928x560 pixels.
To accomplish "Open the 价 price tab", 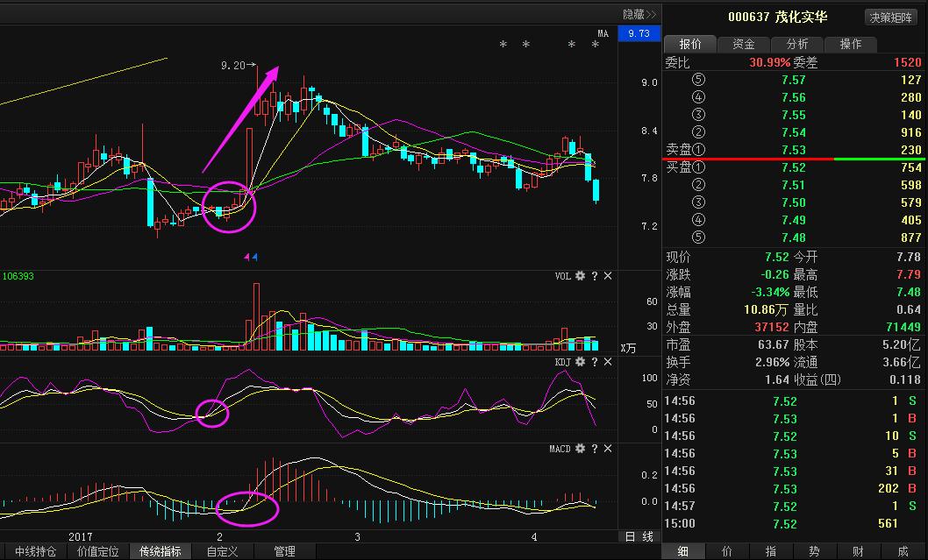I will [x=727, y=552].
